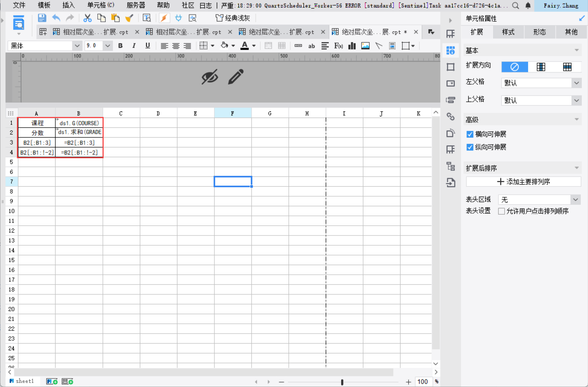Toggle Underline formatting
The width and height of the screenshot is (588, 387).
pyautogui.click(x=148, y=46)
